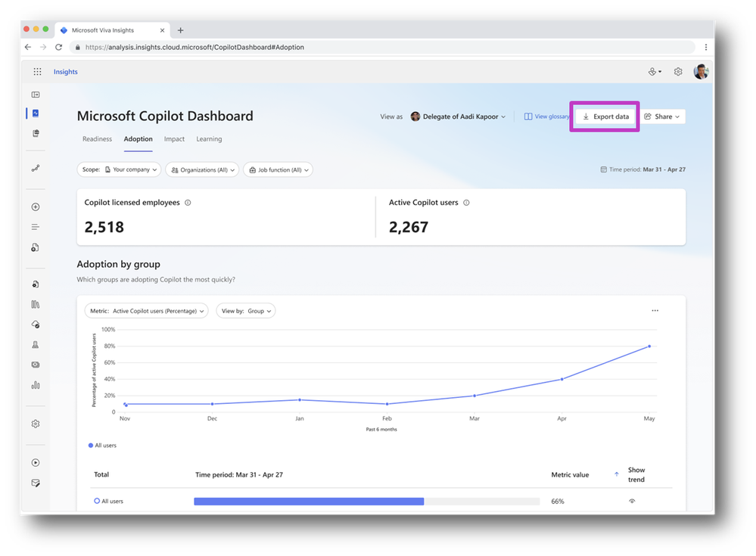The image size is (756, 556).
Task: Open the app launcher grid icon
Action: pos(37,72)
